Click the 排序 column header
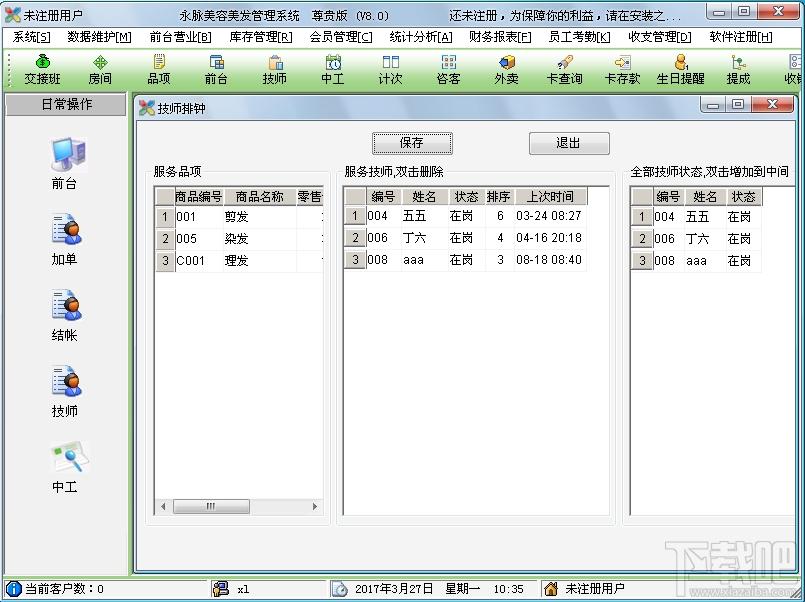 click(499, 197)
